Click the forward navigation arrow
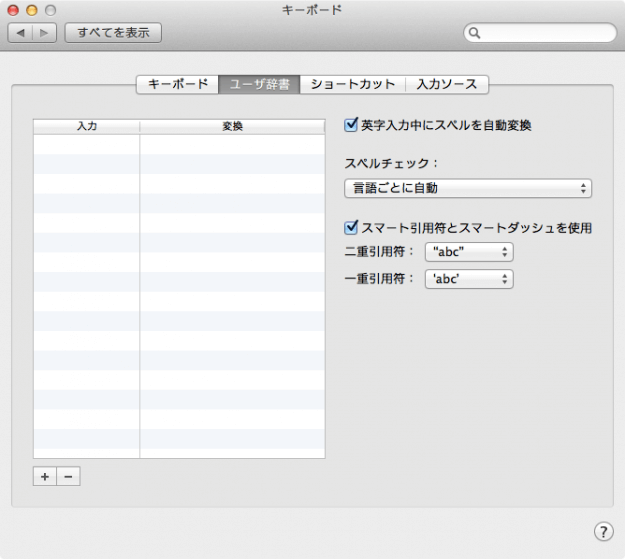The width and height of the screenshot is (625, 559). click(45, 33)
